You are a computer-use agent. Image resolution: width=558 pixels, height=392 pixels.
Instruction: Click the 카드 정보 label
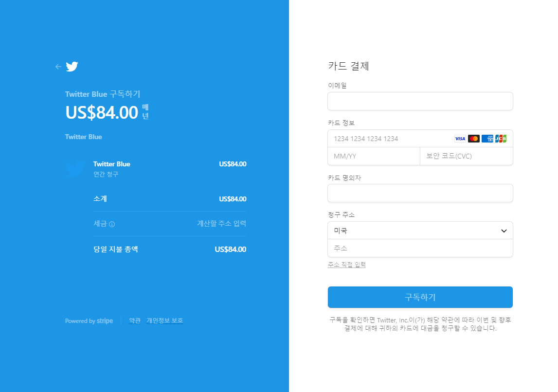tap(342, 123)
